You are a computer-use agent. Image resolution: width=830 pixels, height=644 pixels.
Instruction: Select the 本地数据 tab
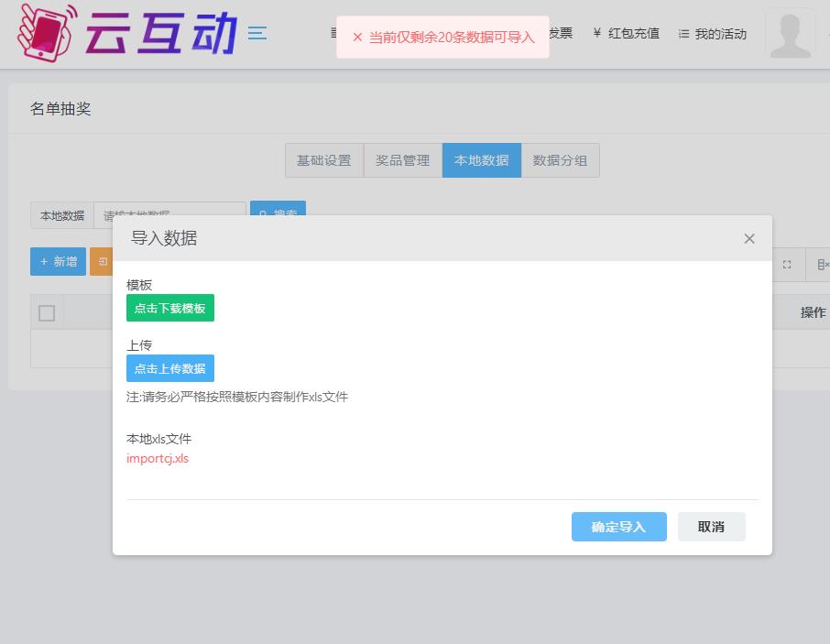(481, 160)
